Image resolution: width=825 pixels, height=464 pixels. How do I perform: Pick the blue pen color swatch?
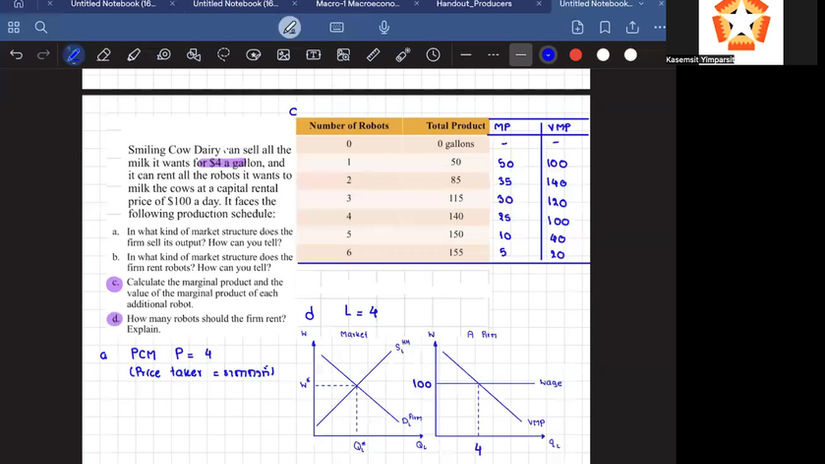click(x=548, y=55)
